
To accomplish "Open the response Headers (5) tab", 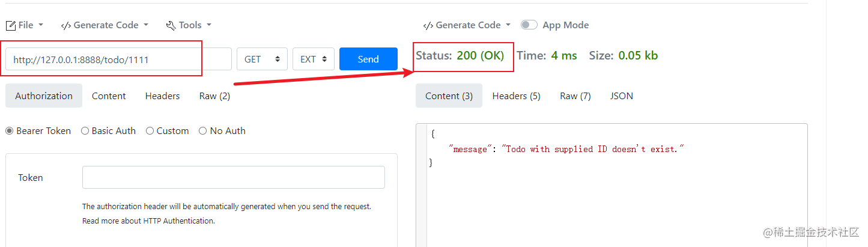I will (516, 96).
